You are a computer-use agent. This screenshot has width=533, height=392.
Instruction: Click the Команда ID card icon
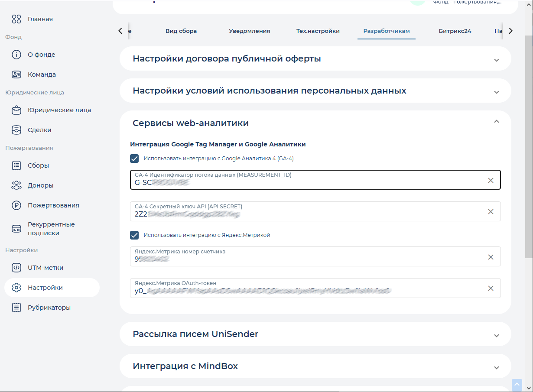click(16, 75)
